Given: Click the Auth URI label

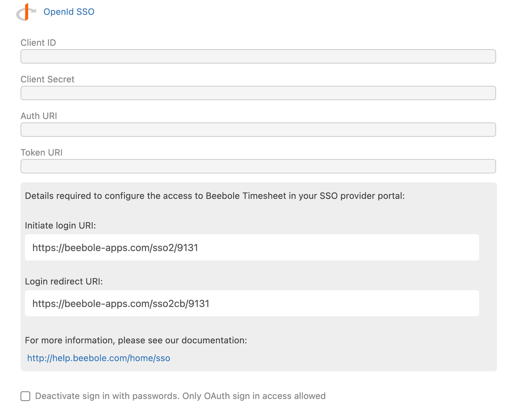Looking at the screenshot, I should (39, 116).
